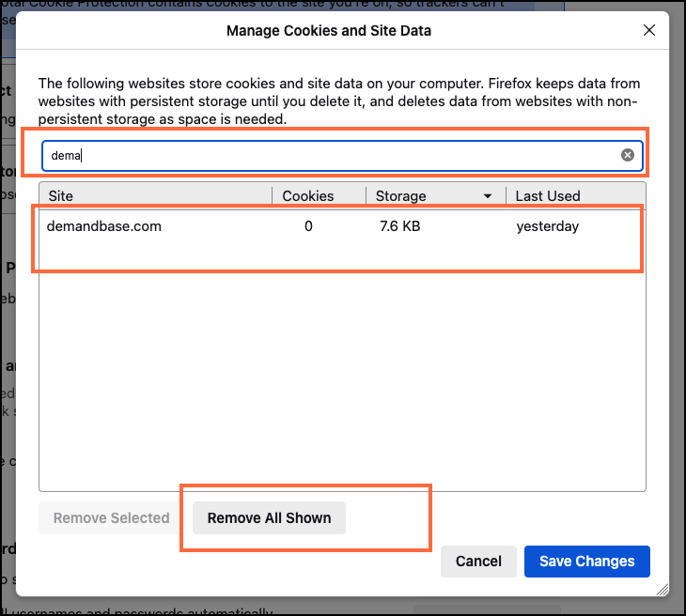Screen dimensions: 686x616
Task: Click the cookie search field containing 'dema'
Action: [342, 155]
